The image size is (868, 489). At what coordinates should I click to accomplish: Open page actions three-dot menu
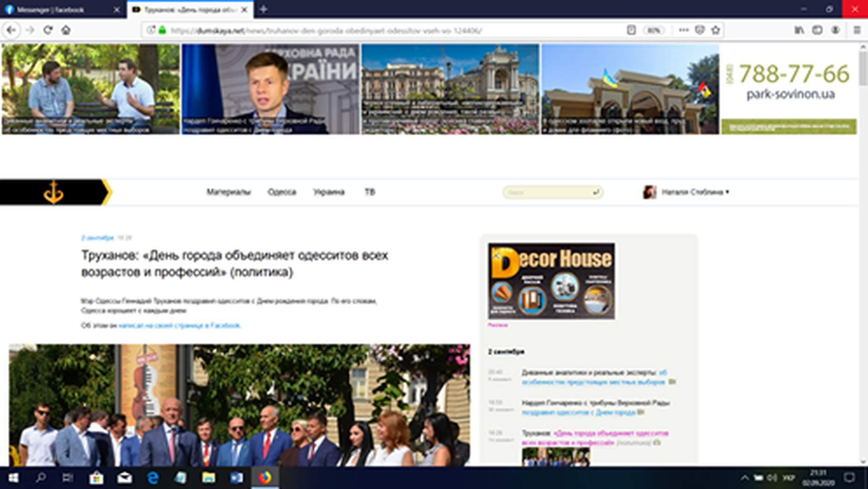point(684,30)
